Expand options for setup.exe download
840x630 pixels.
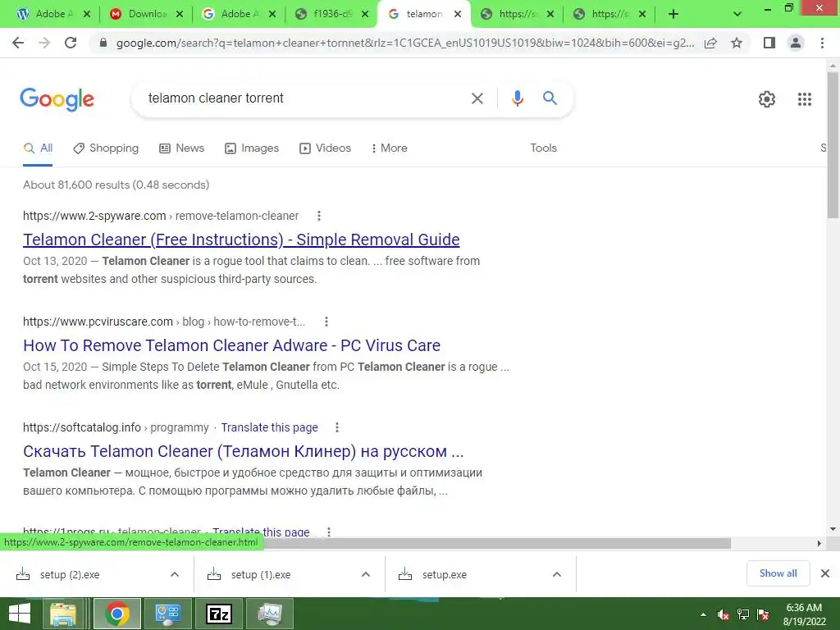click(557, 574)
